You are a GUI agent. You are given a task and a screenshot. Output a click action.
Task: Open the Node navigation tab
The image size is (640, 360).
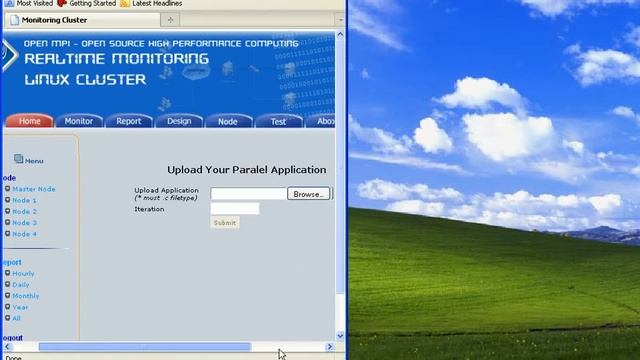pos(228,121)
